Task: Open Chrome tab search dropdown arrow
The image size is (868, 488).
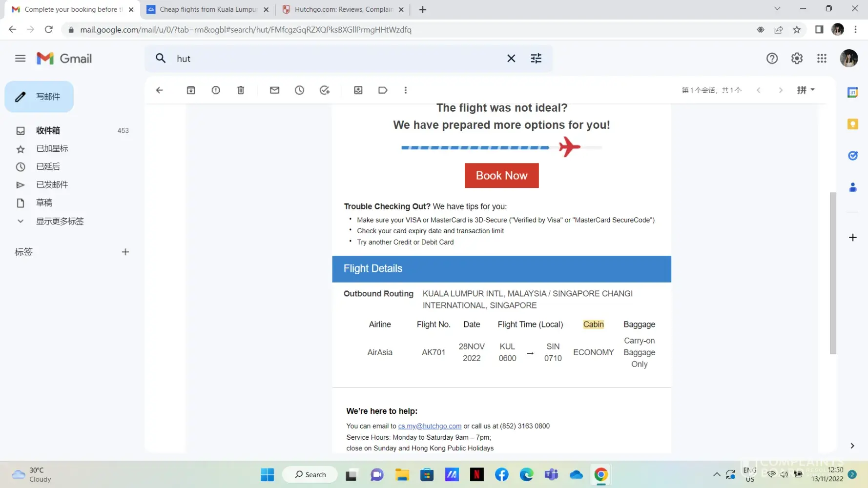Action: tap(777, 9)
